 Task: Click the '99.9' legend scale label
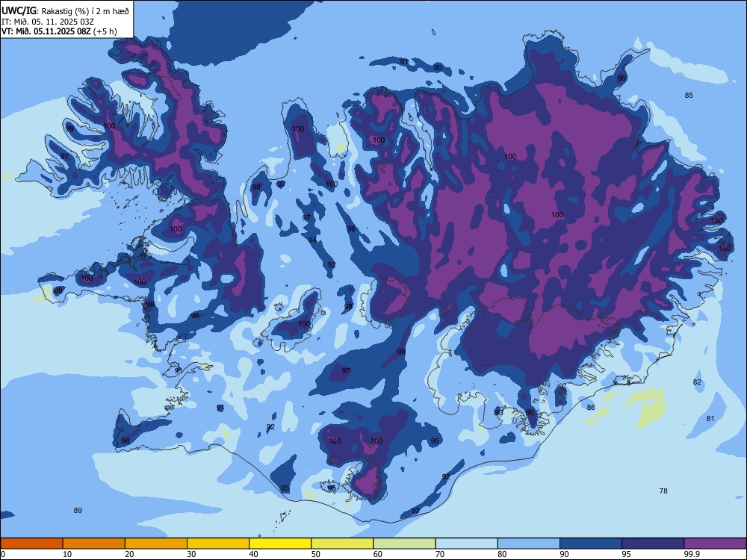[692, 554]
